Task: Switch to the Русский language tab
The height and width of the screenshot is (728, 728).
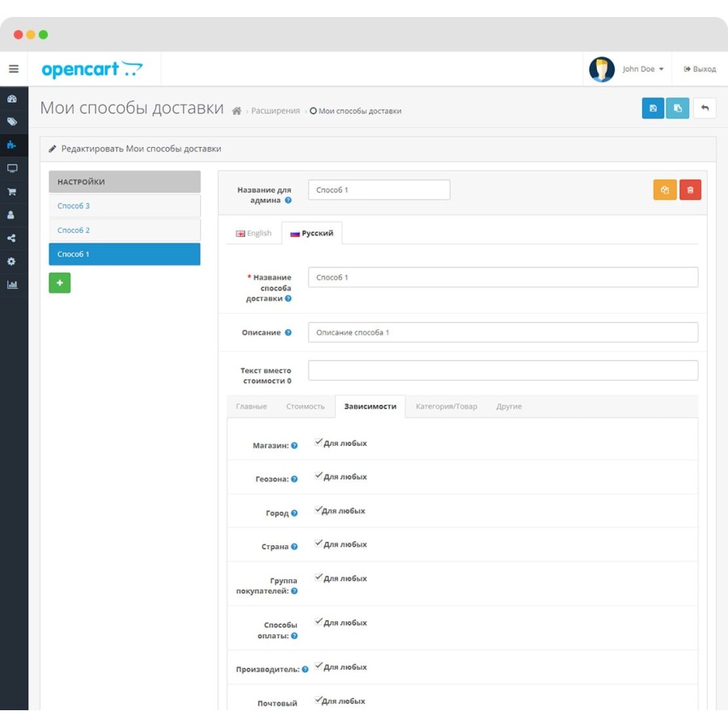Action: tap(312, 233)
